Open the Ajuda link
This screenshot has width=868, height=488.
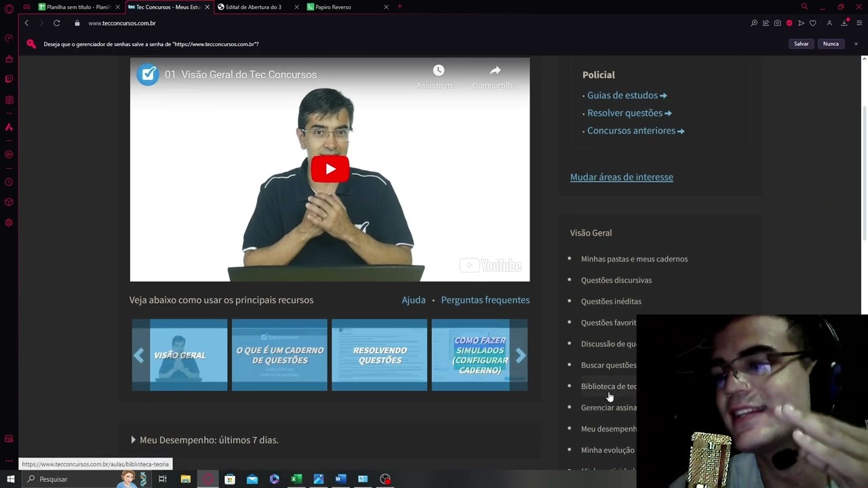[414, 300]
